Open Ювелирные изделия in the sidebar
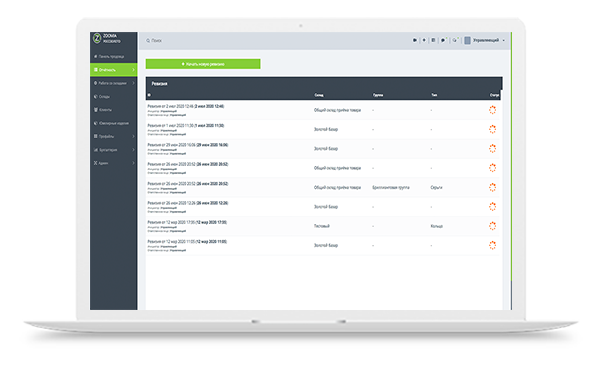605x376 pixels. pos(113,123)
